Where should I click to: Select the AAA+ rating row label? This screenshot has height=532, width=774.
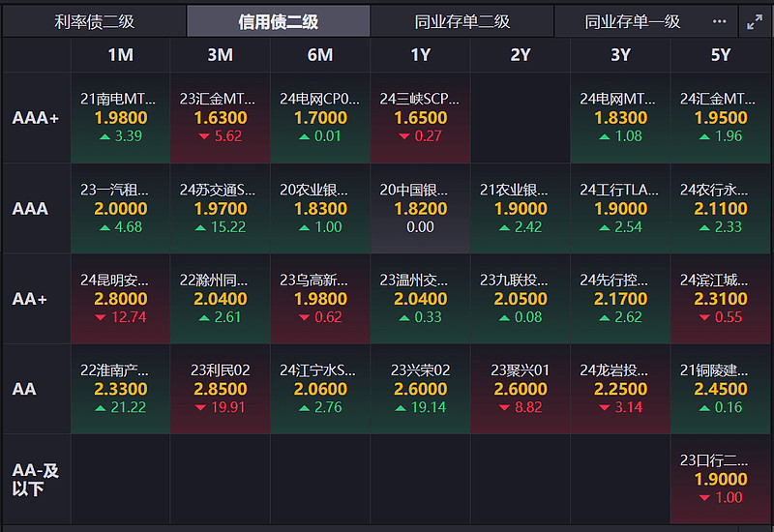point(36,118)
